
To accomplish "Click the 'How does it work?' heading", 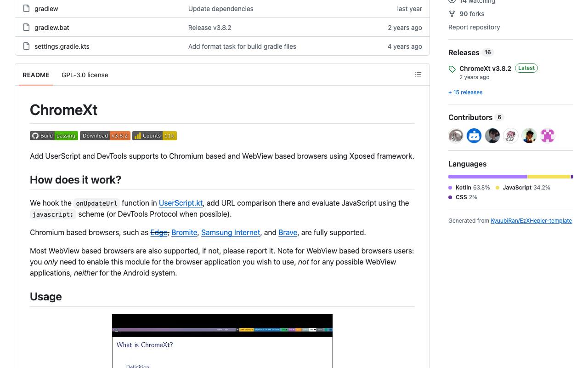I will pos(75,179).
